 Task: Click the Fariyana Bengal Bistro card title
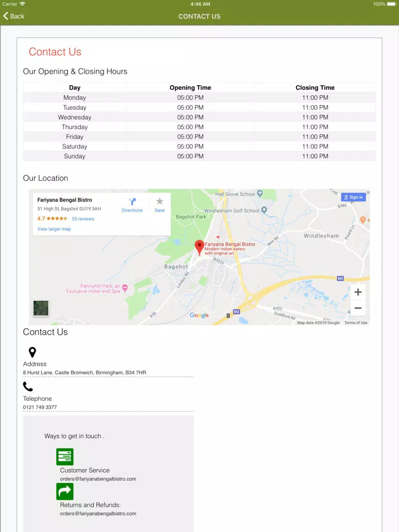(65, 200)
